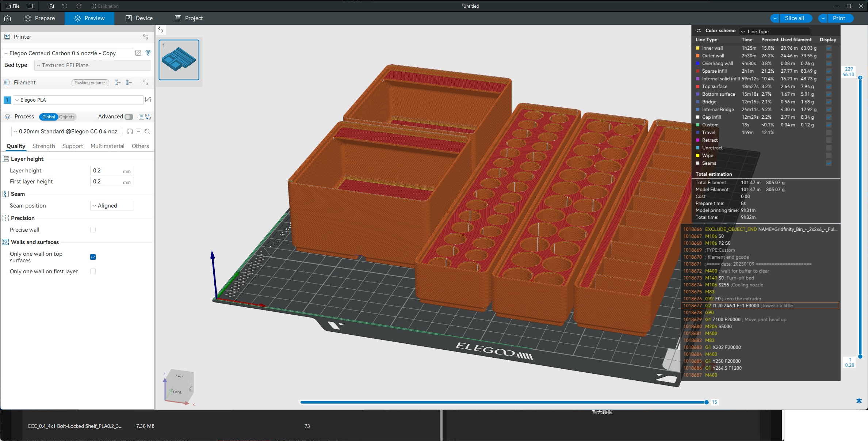Image resolution: width=868 pixels, height=441 pixels.
Task: Click the Slice all button
Action: pos(794,18)
